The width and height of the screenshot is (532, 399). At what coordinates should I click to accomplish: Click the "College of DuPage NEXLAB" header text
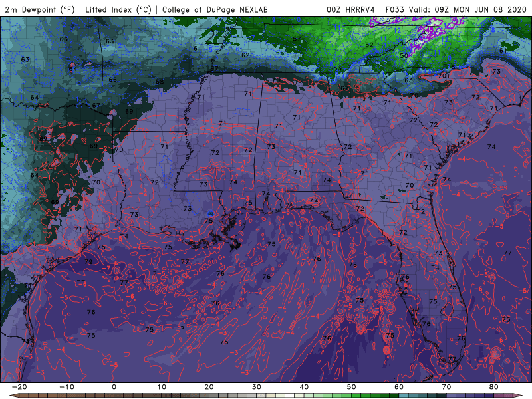tap(215, 9)
